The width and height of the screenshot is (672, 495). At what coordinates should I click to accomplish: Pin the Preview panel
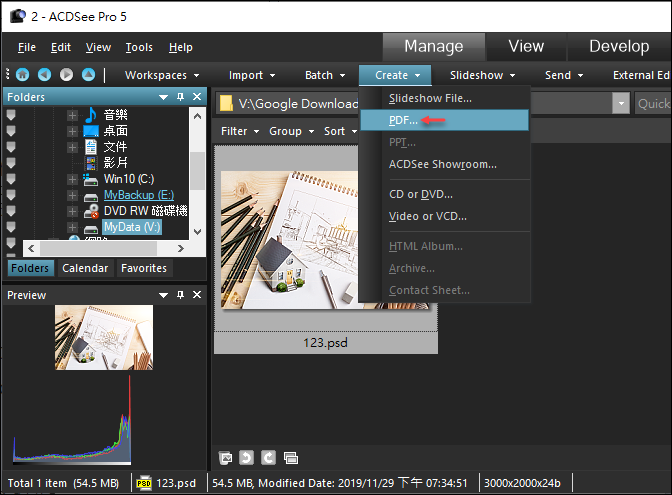180,295
